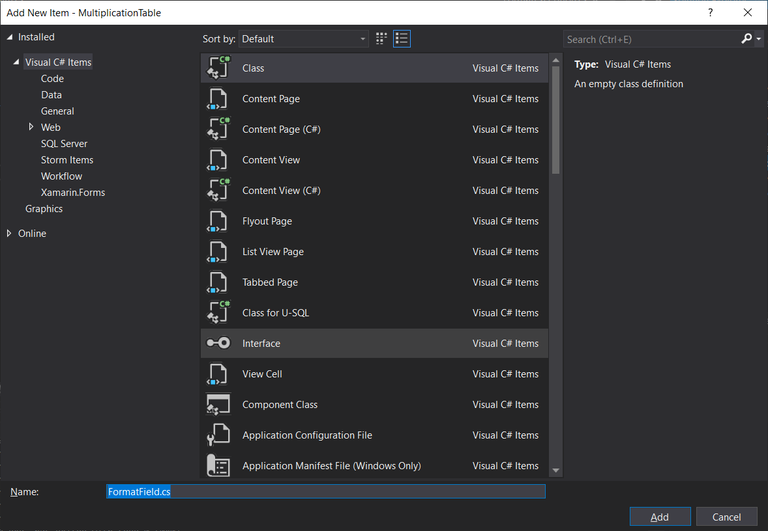Expand the Web tree node
Viewport: 768px width, 531px height.
click(x=31, y=128)
